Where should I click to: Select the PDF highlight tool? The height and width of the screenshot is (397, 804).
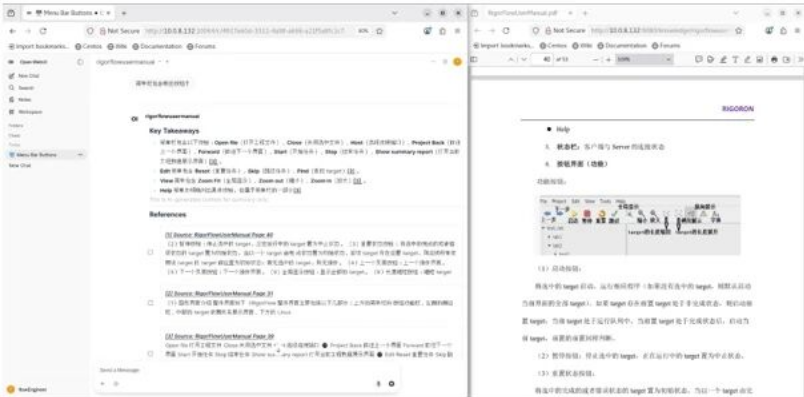723,59
